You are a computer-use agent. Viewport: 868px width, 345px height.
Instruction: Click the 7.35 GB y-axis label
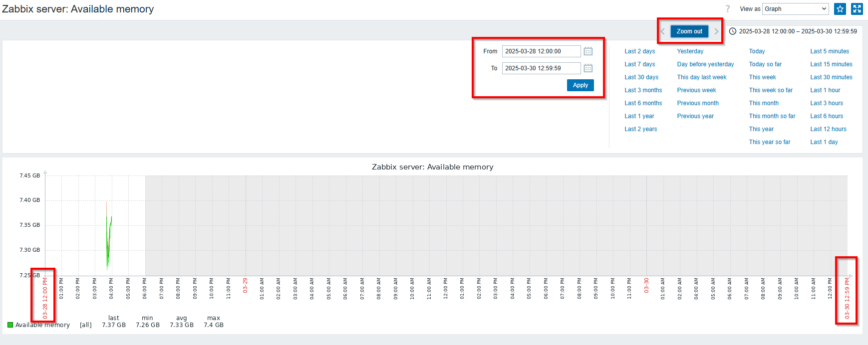[30, 225]
